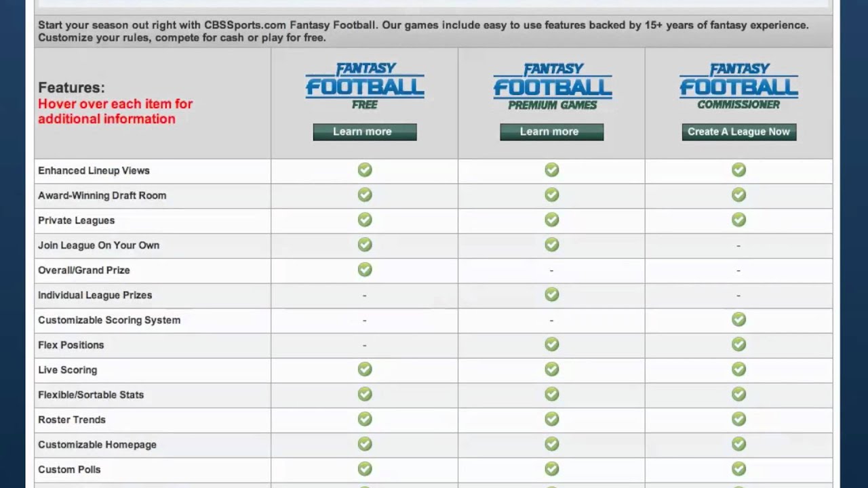Click Commissioner checkmark for Custom Polls
Screen dimensions: 868x488
tap(738, 469)
